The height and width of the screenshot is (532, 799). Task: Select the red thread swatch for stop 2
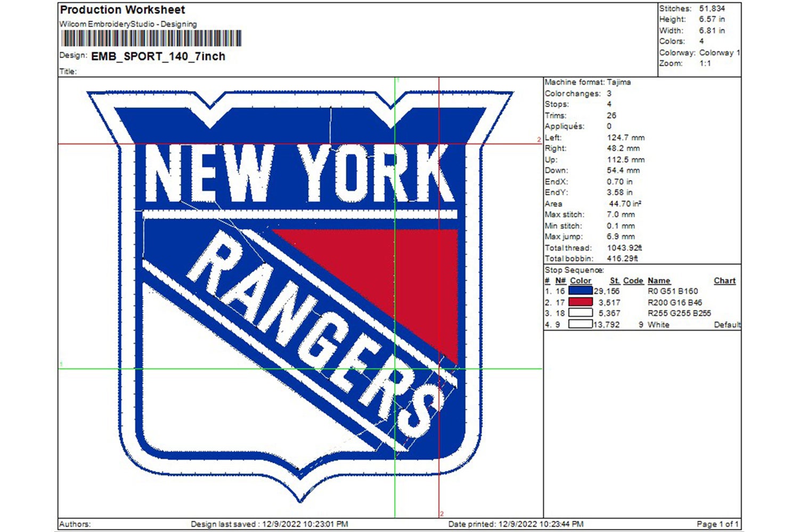580,302
